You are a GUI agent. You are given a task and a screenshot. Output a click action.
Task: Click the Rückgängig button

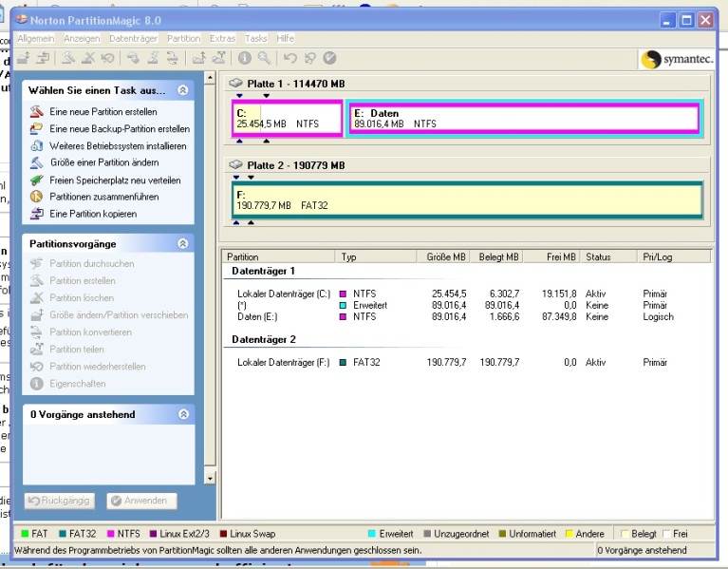coord(60,501)
